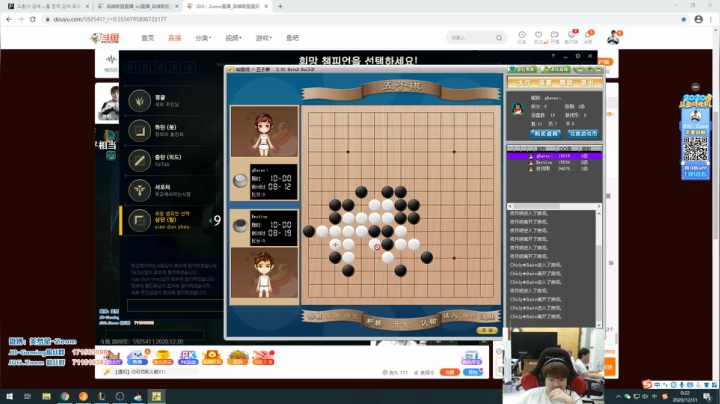This screenshot has height=404, width=720.
Task: Select the 정글 jungle position in LoL client
Action: tap(140, 101)
